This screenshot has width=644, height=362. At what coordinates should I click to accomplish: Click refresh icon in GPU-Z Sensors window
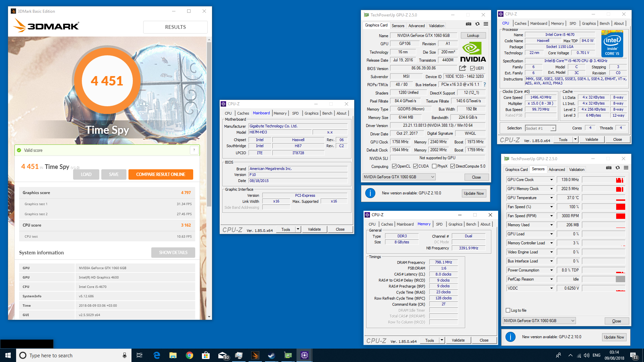point(618,168)
